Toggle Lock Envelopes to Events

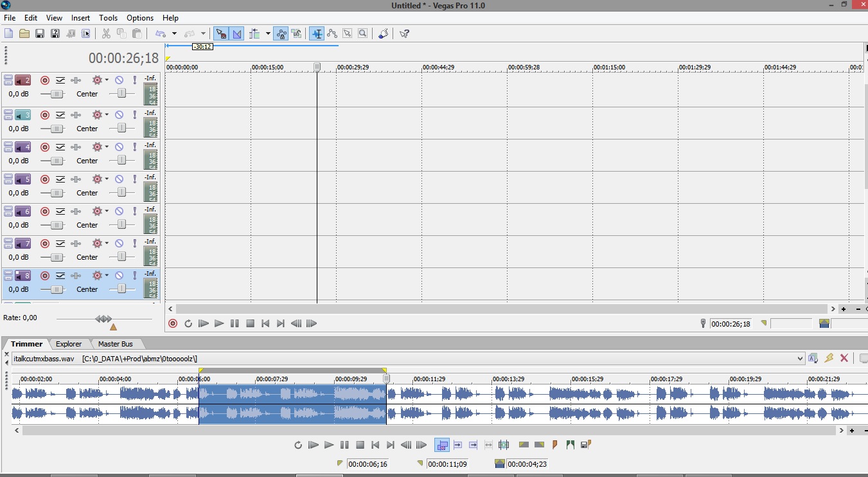[281, 33]
